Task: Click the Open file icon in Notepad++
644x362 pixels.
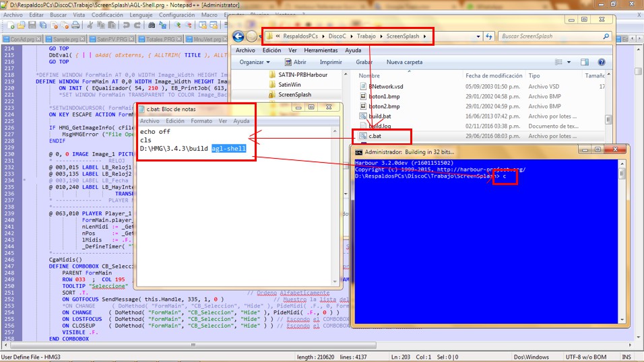Action: 22,26
